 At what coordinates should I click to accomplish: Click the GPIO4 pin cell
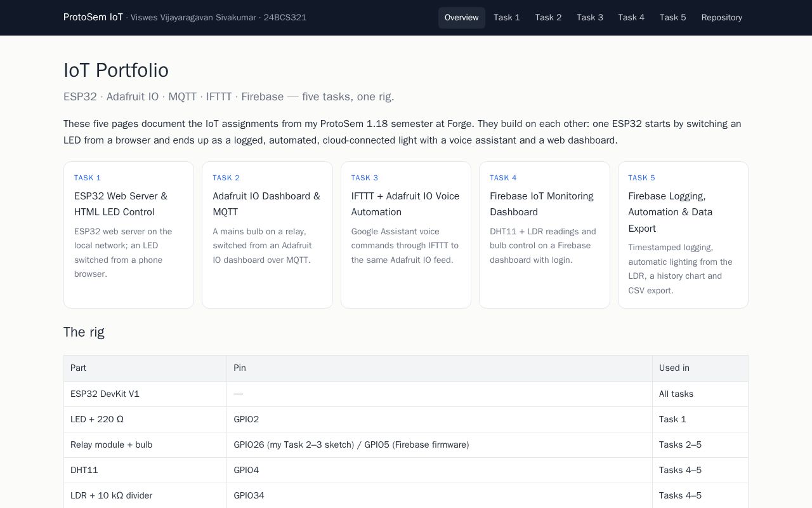point(440,470)
